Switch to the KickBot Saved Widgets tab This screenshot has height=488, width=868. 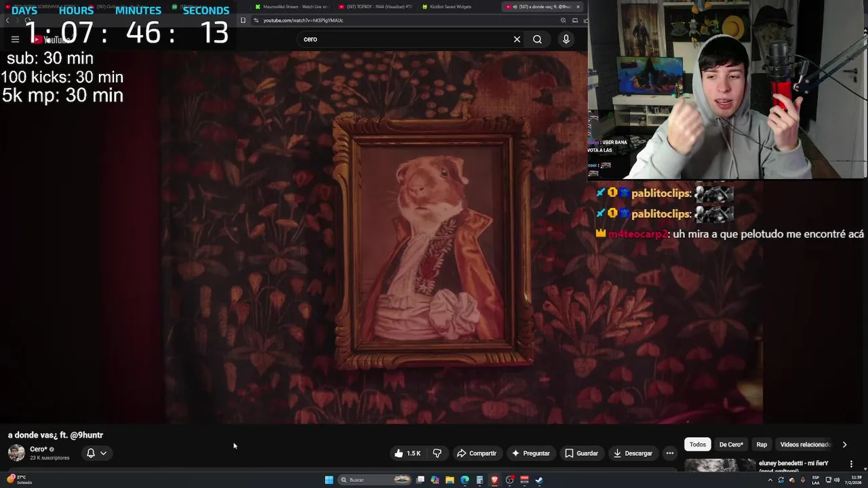458,7
